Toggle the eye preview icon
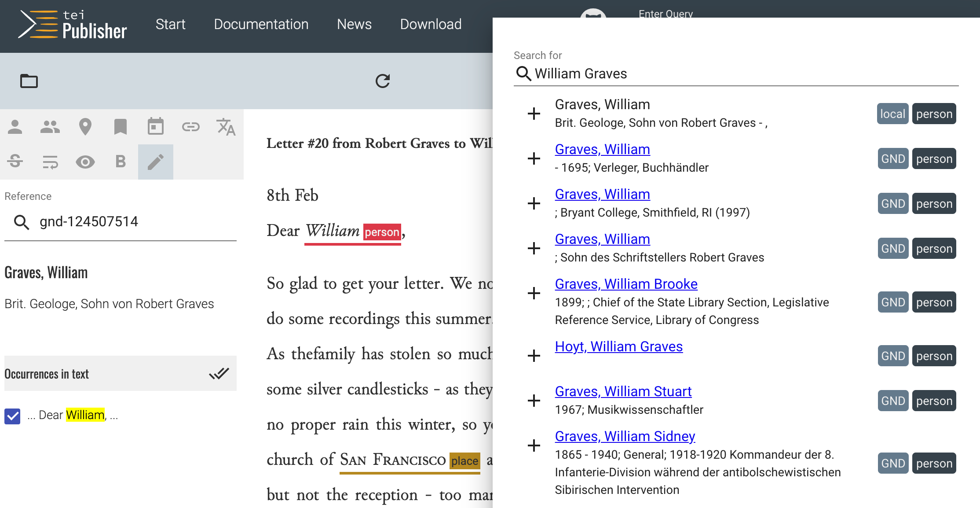 85,162
